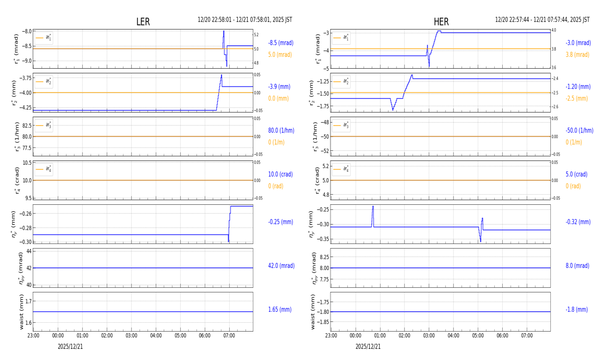Select the HER value -2.5 (mm)
Image resolution: width=595 pixels, height=364 pixels.
tap(576, 99)
